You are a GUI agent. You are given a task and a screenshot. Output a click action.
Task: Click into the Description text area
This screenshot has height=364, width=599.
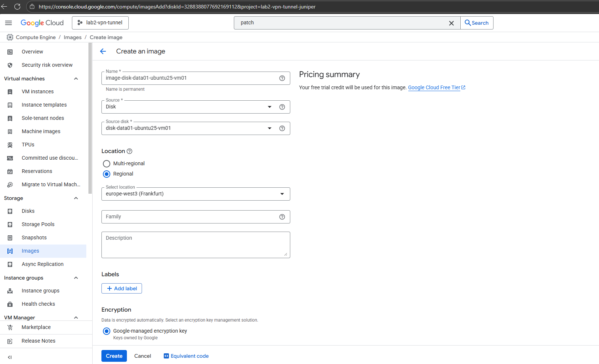pos(196,245)
